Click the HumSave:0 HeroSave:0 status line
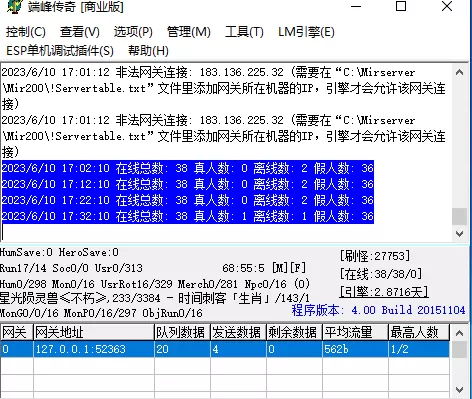This screenshot has height=399, width=472. [x=59, y=252]
